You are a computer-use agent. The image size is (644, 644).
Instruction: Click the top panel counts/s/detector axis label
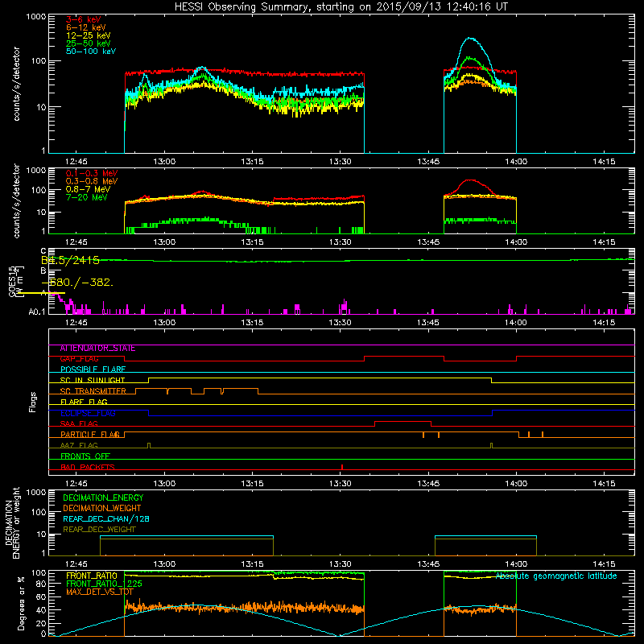coord(16,84)
